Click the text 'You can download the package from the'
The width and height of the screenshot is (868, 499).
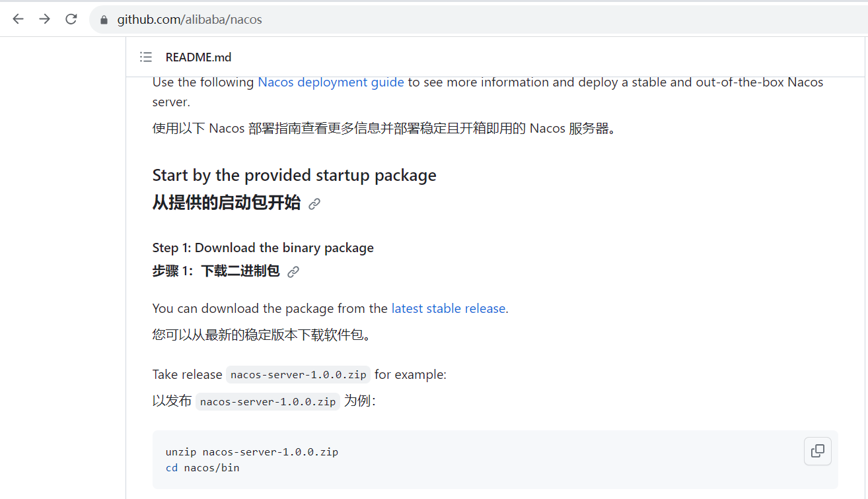pyautogui.click(x=270, y=308)
